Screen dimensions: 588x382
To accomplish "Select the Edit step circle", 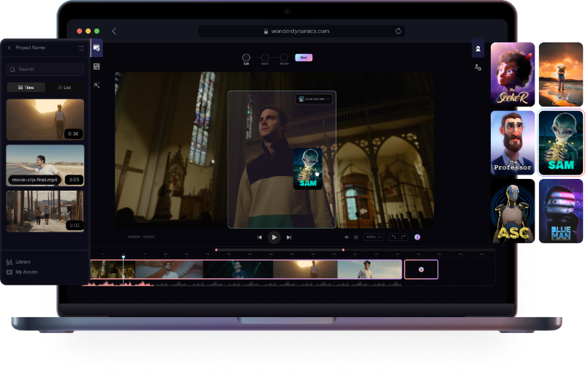I will click(246, 57).
